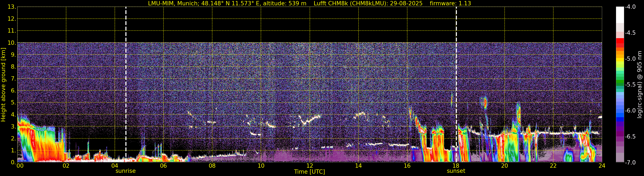Click the height axis tick label '7.'
This screenshot has width=644, height=176.
point(13,79)
